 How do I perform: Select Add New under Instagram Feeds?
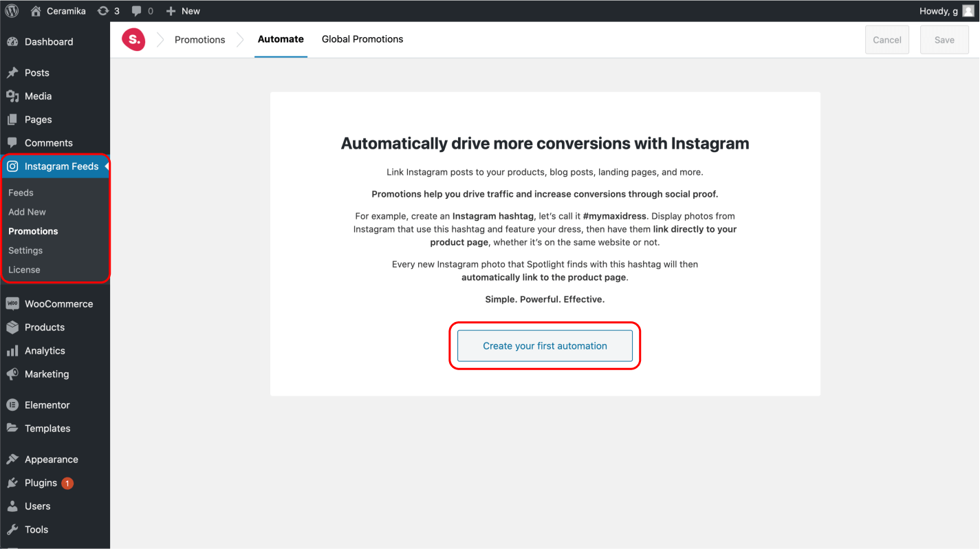click(27, 212)
